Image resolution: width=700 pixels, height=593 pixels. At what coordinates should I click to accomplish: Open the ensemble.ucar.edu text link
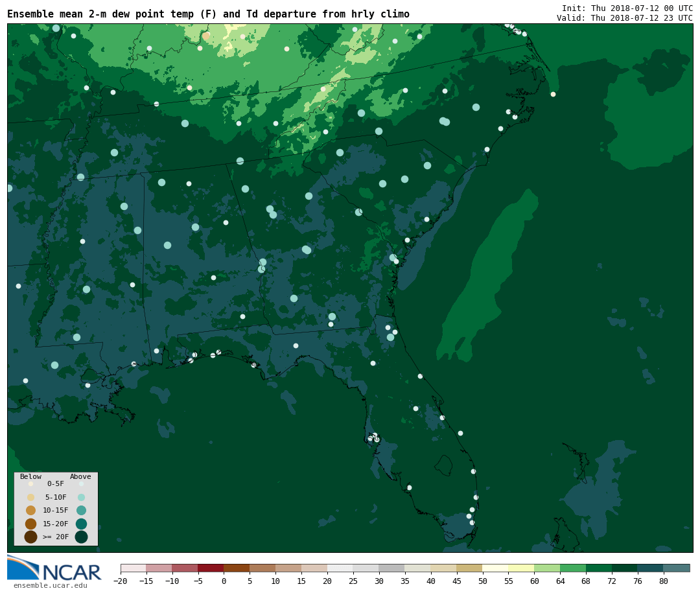coord(51,585)
